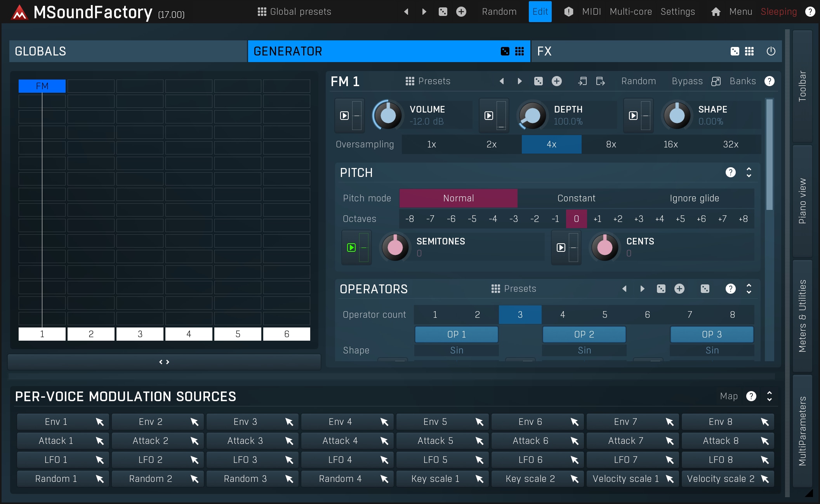The width and height of the screenshot is (820, 504).
Task: Open the PITCH section help icon
Action: coord(730,172)
